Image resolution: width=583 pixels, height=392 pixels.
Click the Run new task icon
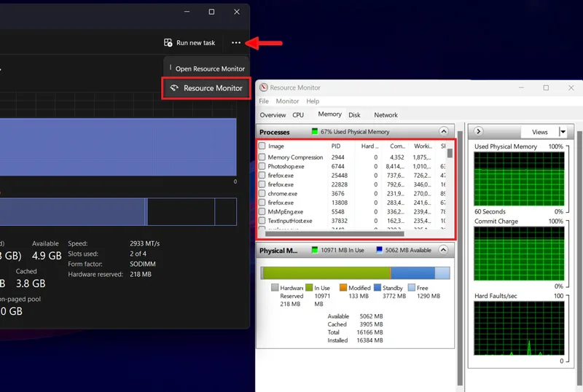pyautogui.click(x=168, y=43)
